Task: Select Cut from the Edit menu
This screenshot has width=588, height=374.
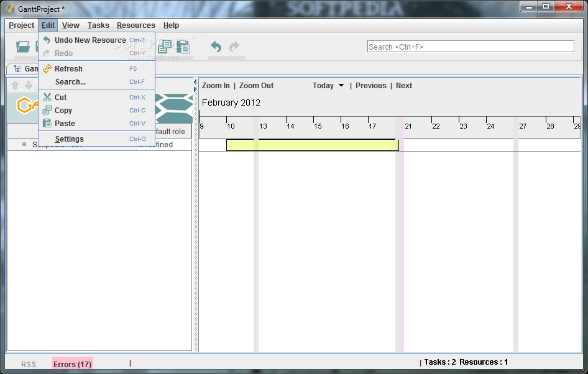Action: tap(97, 97)
